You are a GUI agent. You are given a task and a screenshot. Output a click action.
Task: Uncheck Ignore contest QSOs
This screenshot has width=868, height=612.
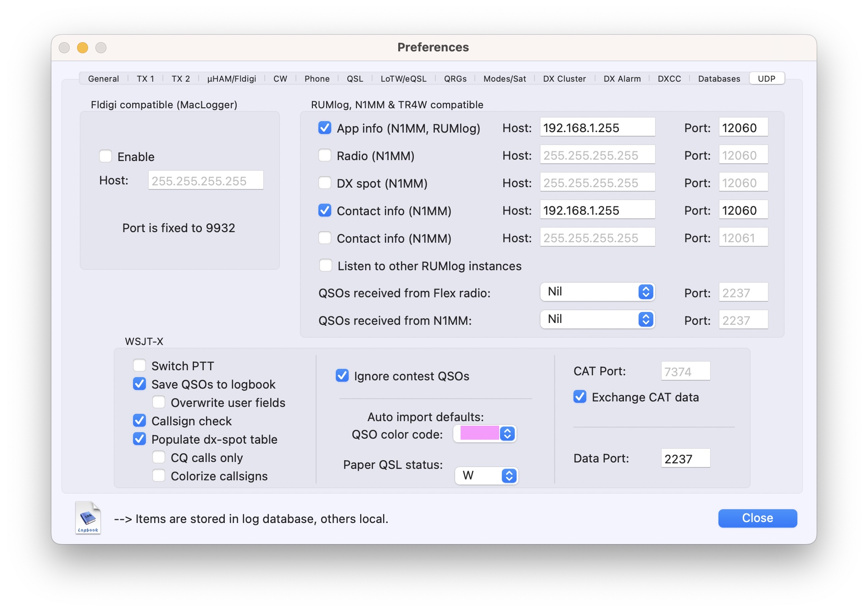[342, 376]
